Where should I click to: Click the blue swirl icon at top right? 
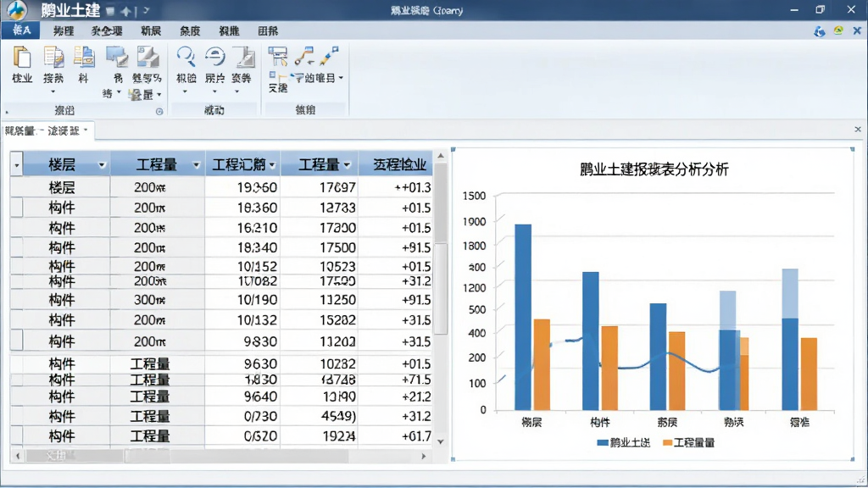(820, 31)
